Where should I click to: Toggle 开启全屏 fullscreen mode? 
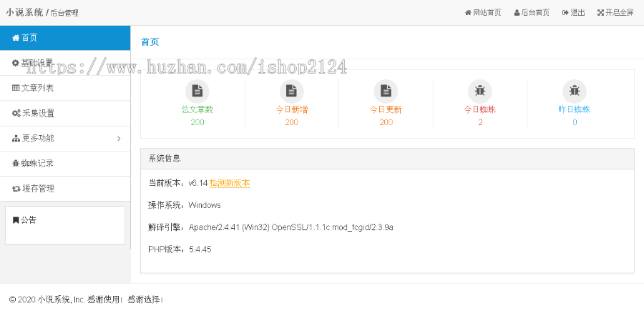[x=615, y=13]
